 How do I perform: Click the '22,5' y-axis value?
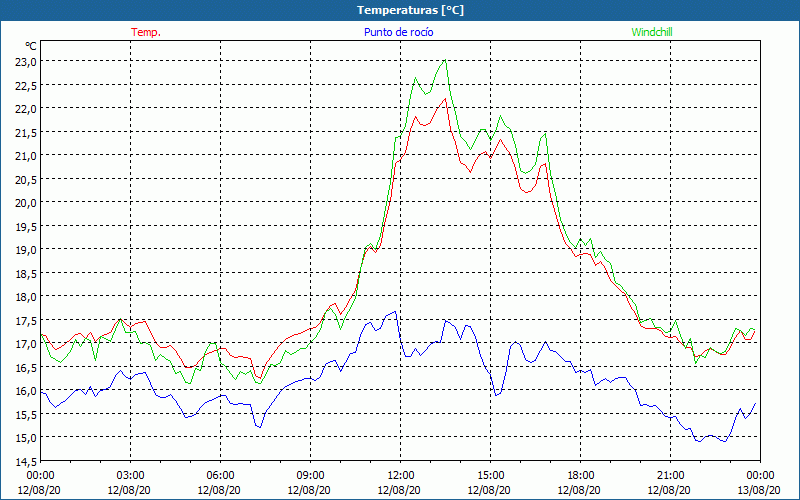[x=26, y=85]
